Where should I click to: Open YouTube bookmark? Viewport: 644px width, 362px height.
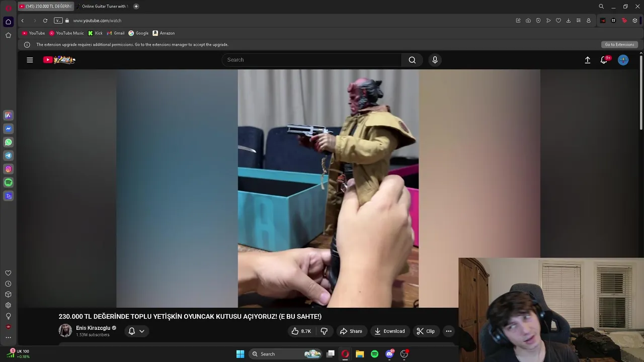[x=34, y=33]
